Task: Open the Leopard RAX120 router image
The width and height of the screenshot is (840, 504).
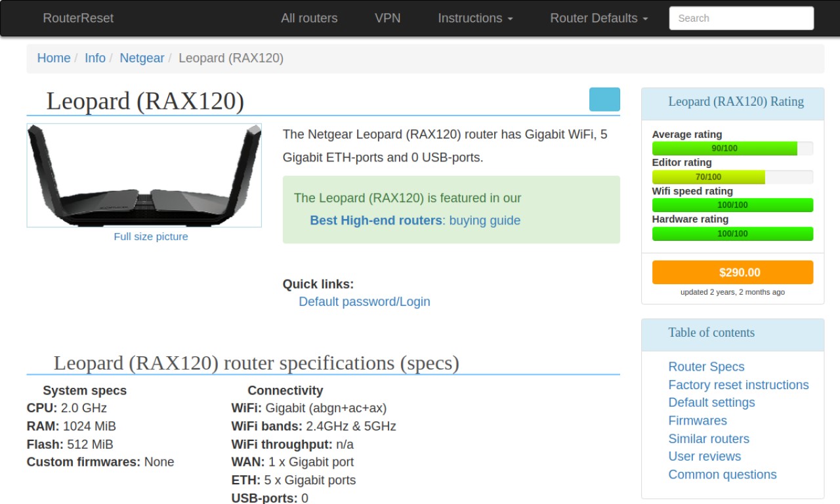Action: [x=144, y=175]
